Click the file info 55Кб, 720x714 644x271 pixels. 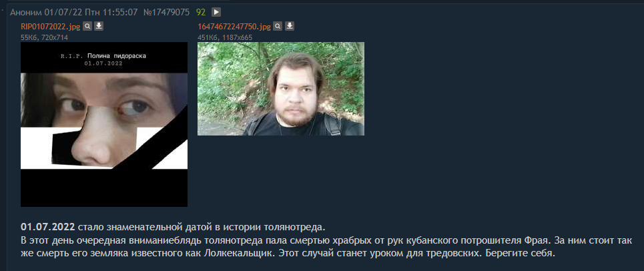tap(44, 37)
